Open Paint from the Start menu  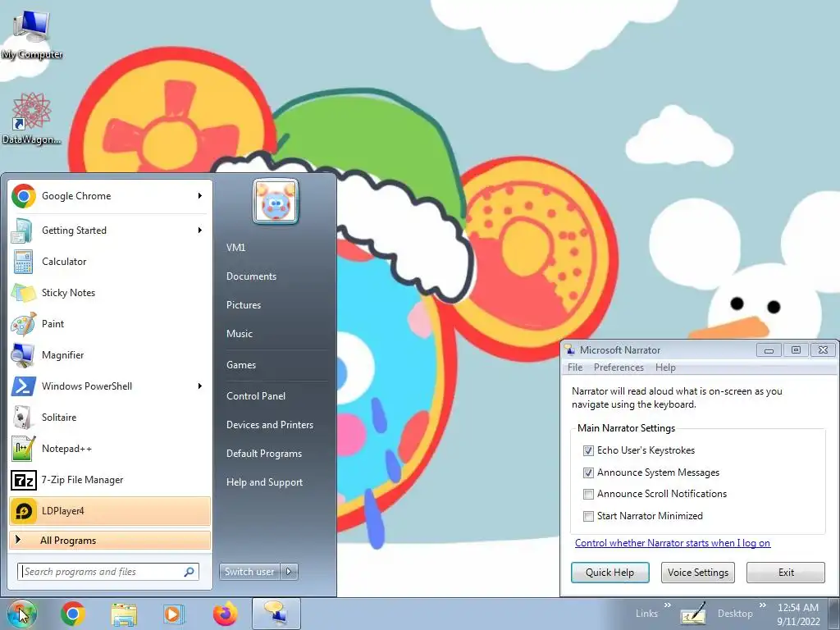pos(110,323)
